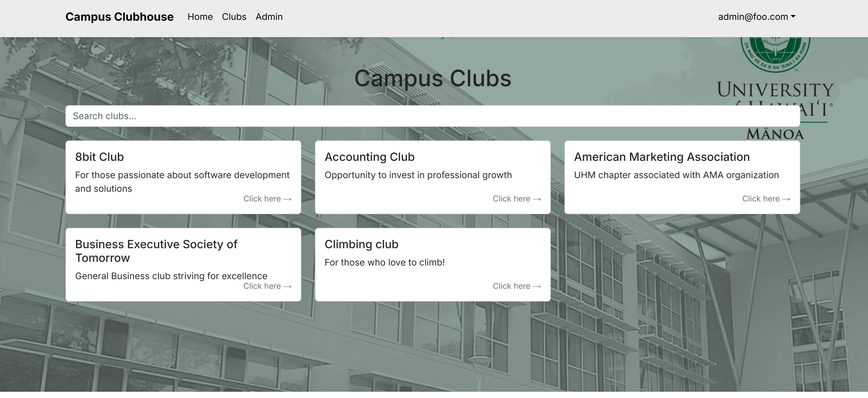The image size is (868, 398).
Task: Open details for the Climbing club
Action: 516,286
